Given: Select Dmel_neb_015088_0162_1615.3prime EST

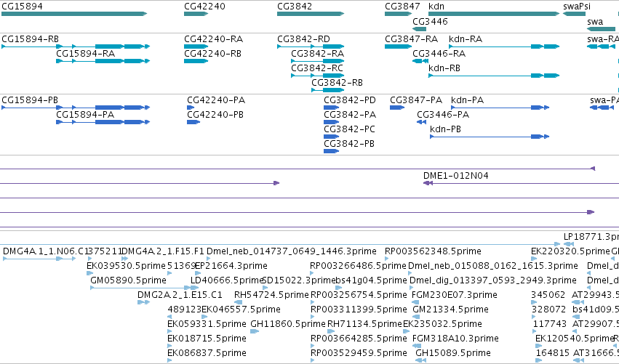Looking at the screenshot, I should click(410, 273).
